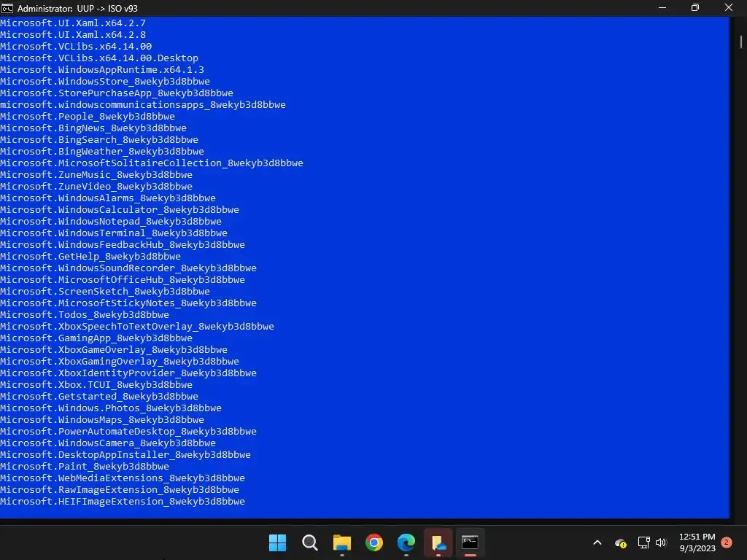Screen dimensions: 747x560
Task: Launch Google Chrome from the taskbar
Action: pos(374,542)
